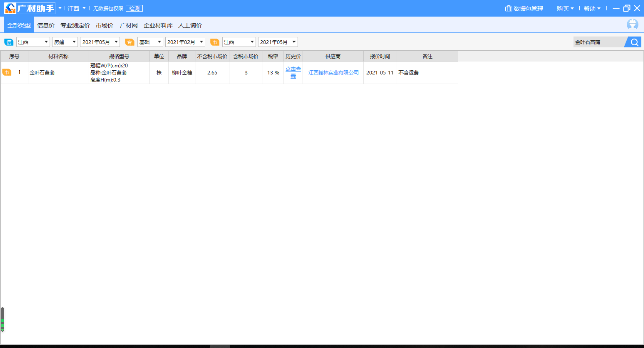Click the 无数据包权限 status text
Screen dimensions: 644x348
[x=108, y=8]
